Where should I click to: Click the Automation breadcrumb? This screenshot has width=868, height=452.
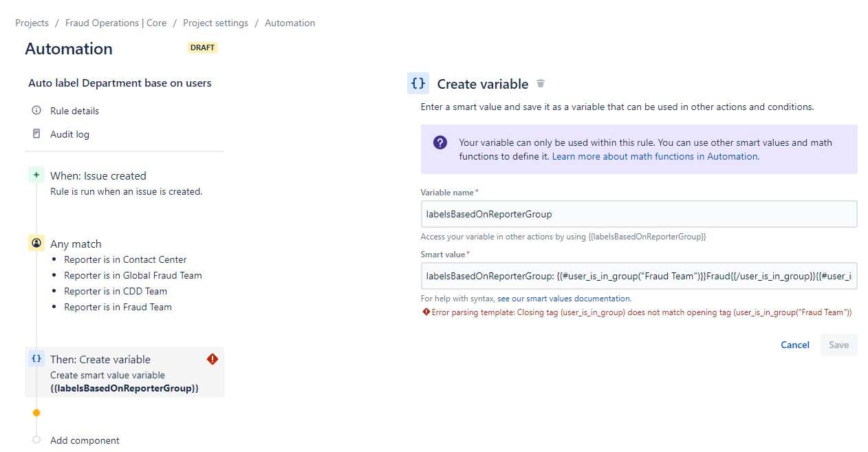290,23
